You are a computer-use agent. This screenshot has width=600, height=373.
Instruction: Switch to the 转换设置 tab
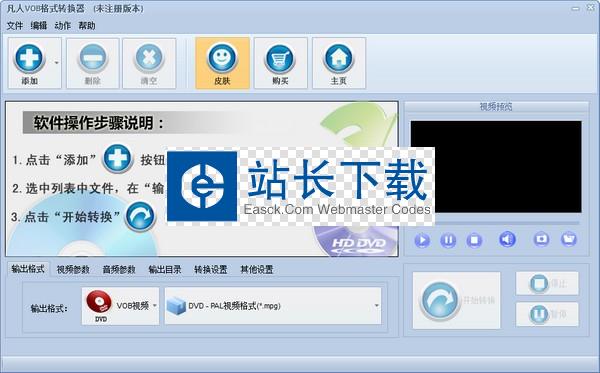coord(210,269)
